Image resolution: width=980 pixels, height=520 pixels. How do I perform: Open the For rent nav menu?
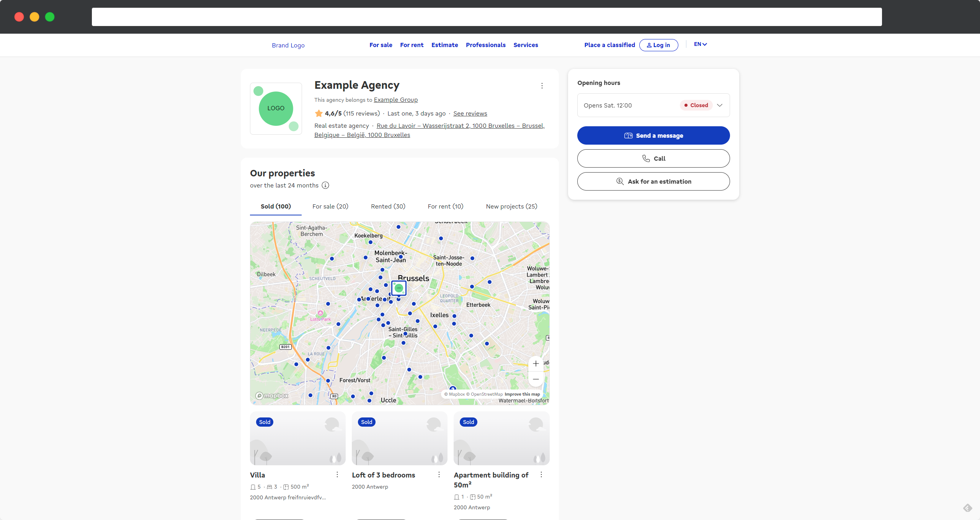click(x=412, y=45)
